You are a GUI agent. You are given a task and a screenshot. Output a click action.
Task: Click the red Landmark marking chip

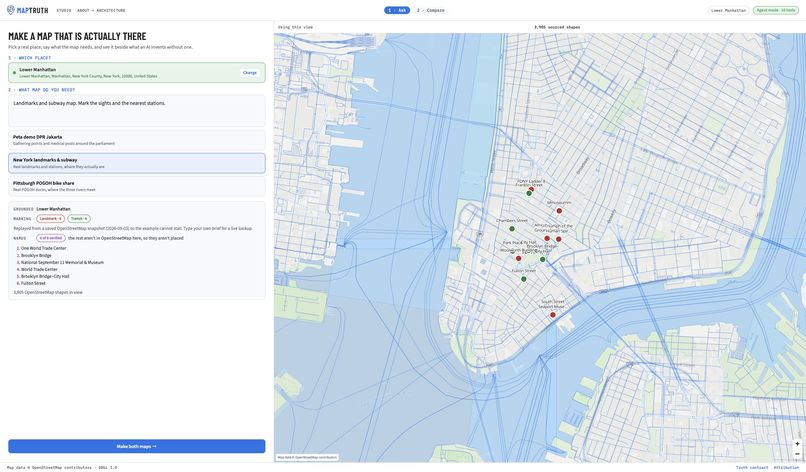coord(50,219)
